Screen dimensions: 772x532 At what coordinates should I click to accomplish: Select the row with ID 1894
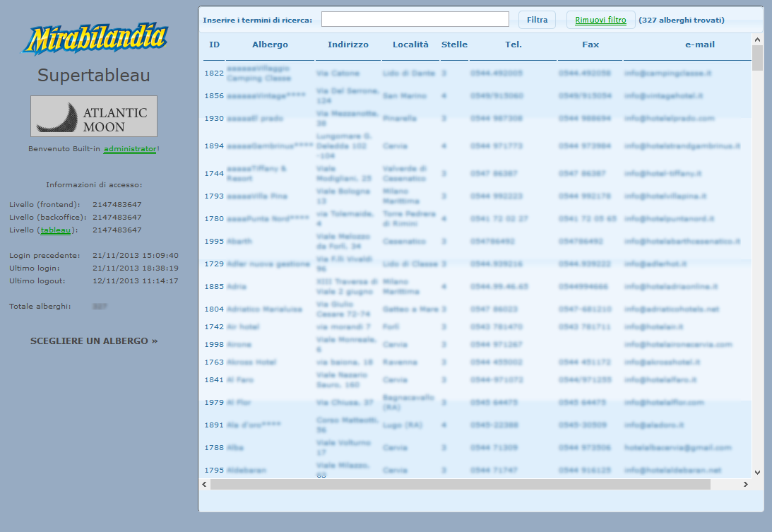click(x=477, y=146)
